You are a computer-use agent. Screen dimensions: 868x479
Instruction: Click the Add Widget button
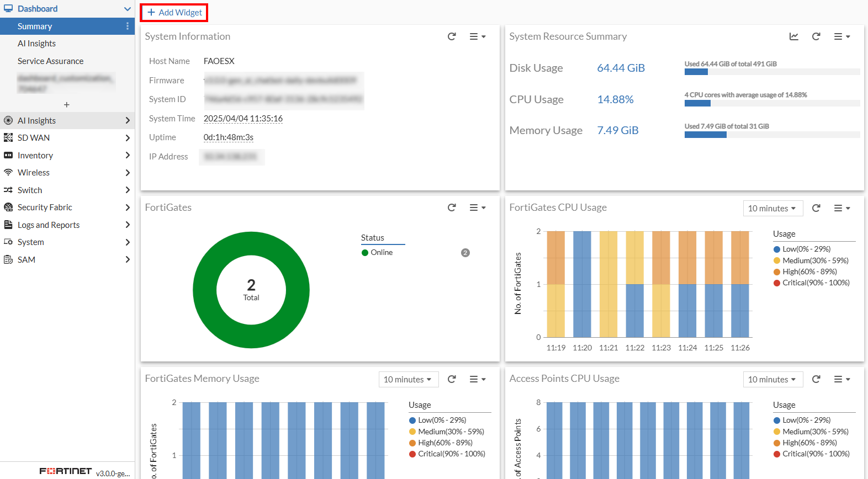[x=174, y=13]
